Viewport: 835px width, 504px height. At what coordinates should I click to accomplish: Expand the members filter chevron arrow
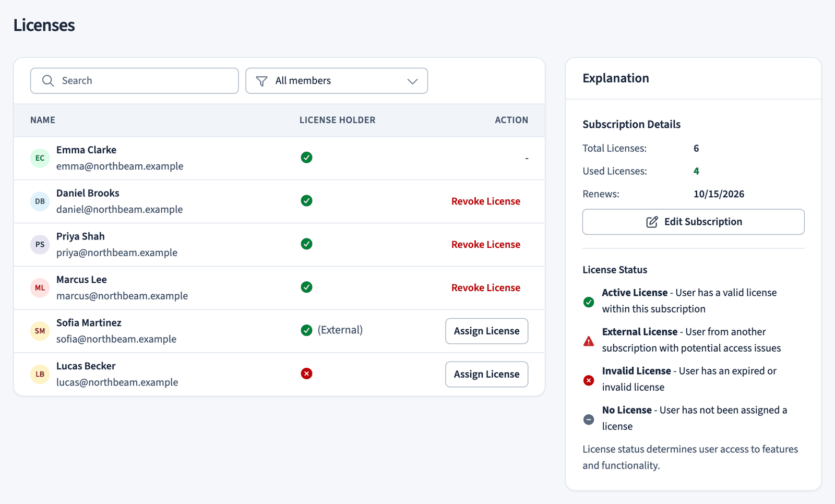pos(413,81)
